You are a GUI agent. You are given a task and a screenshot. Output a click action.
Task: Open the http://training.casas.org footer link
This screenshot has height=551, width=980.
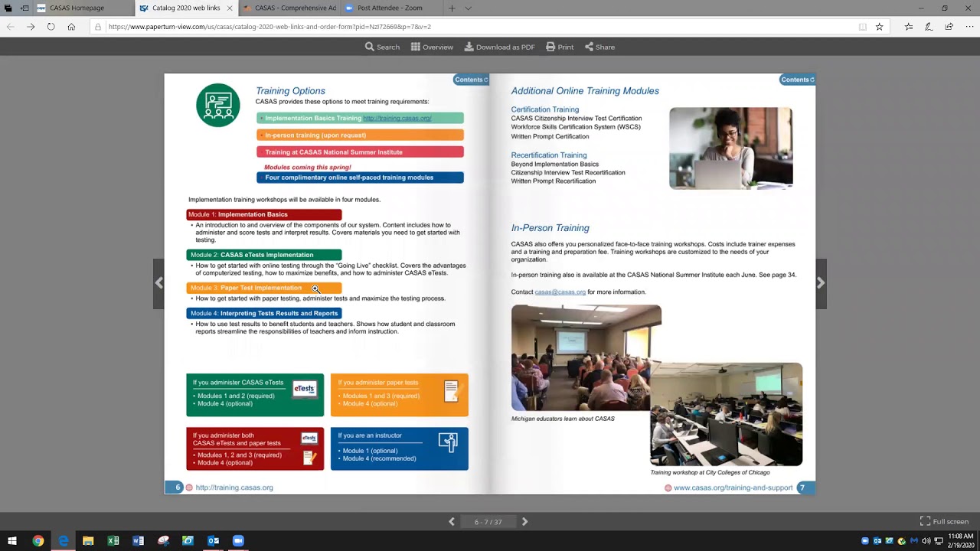234,487
